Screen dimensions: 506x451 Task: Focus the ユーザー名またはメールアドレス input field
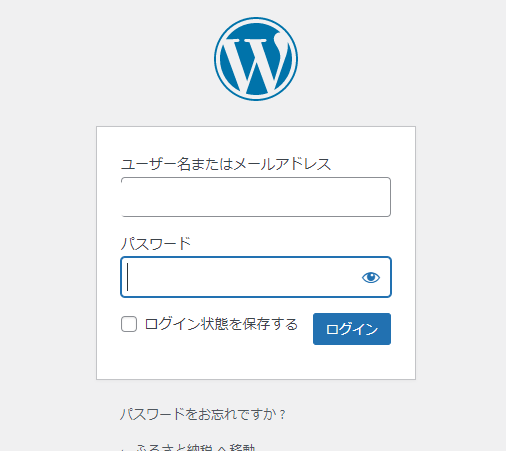click(x=256, y=197)
